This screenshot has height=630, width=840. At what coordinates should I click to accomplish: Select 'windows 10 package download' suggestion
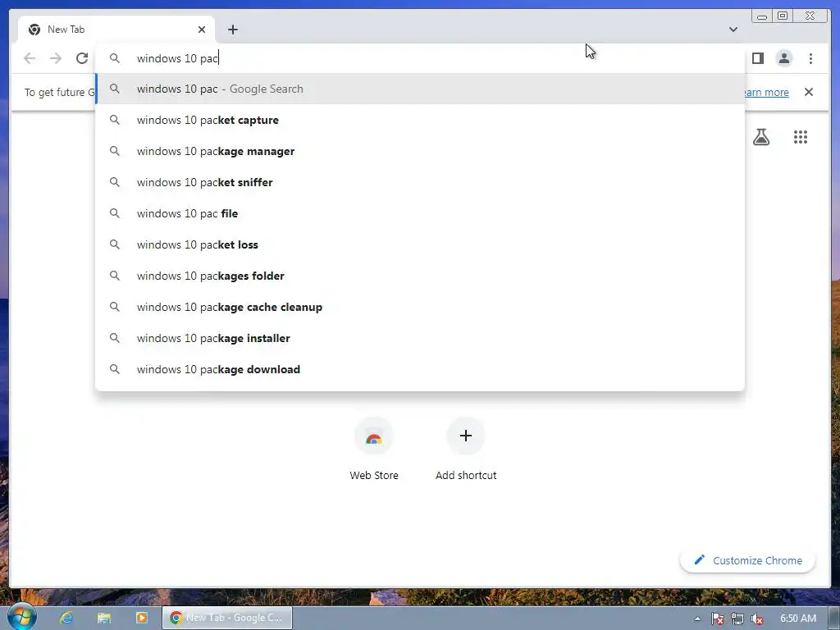pyautogui.click(x=419, y=369)
